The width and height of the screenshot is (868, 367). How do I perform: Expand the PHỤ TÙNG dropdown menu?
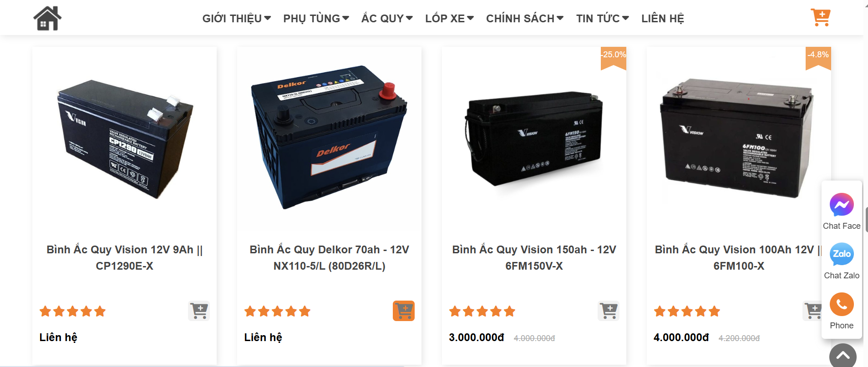pyautogui.click(x=316, y=19)
